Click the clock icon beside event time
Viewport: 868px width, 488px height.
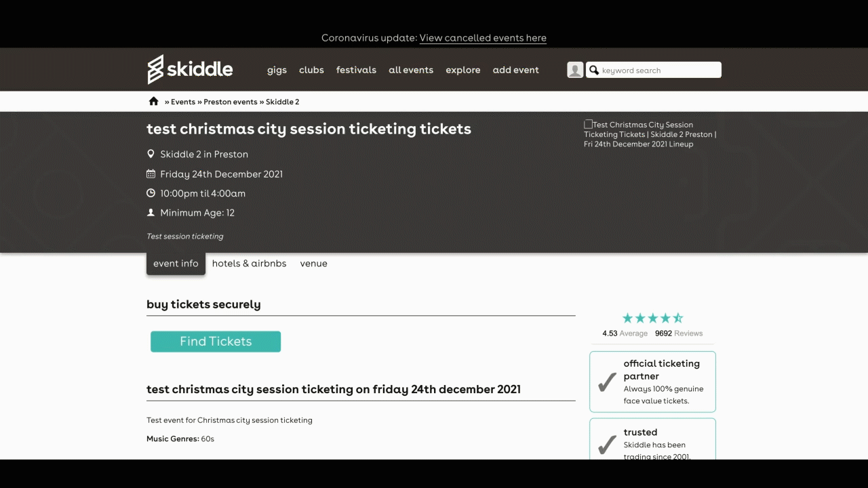[x=151, y=193]
